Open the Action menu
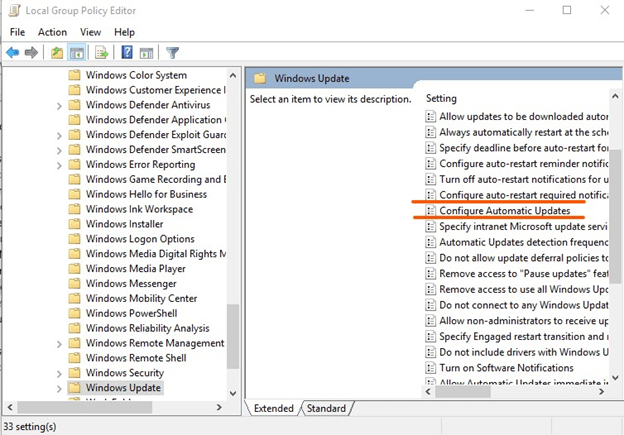 tap(52, 32)
